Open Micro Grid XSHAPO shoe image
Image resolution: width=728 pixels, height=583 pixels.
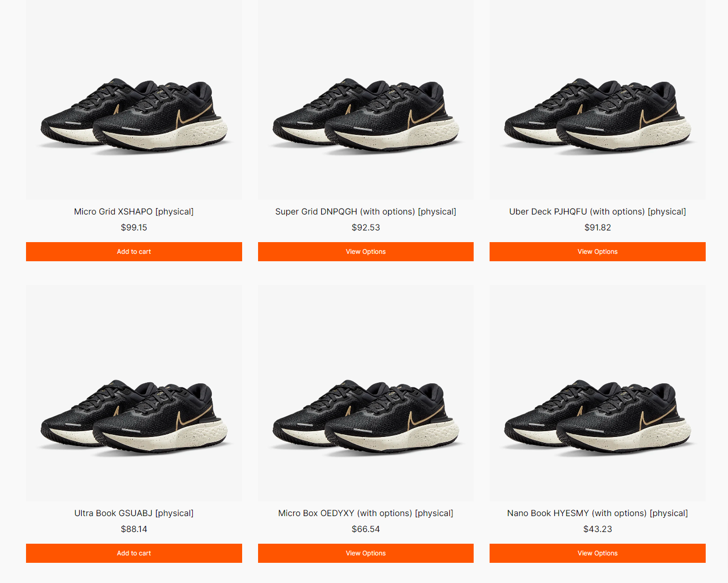tap(134, 100)
